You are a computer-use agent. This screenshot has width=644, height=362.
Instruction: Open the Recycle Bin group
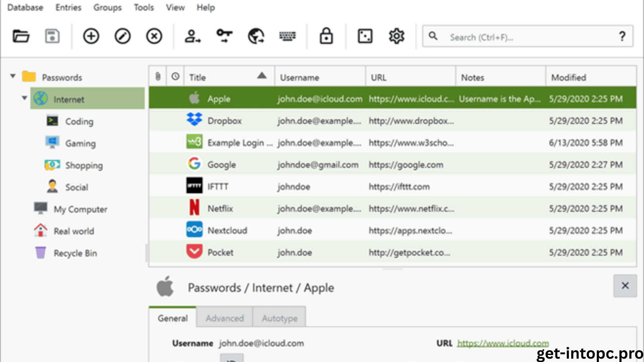(75, 253)
